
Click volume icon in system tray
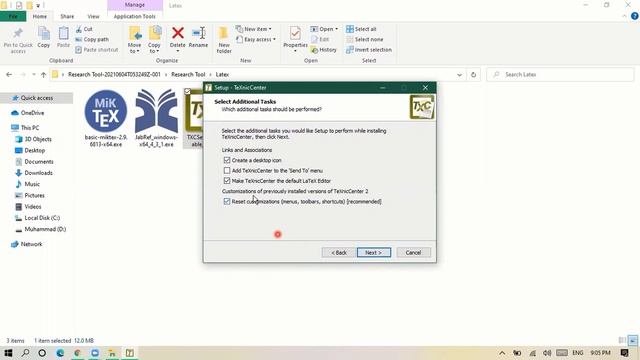point(547,353)
